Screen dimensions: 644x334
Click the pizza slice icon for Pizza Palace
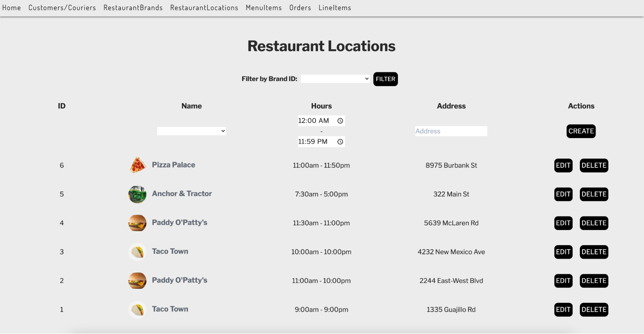pos(138,165)
